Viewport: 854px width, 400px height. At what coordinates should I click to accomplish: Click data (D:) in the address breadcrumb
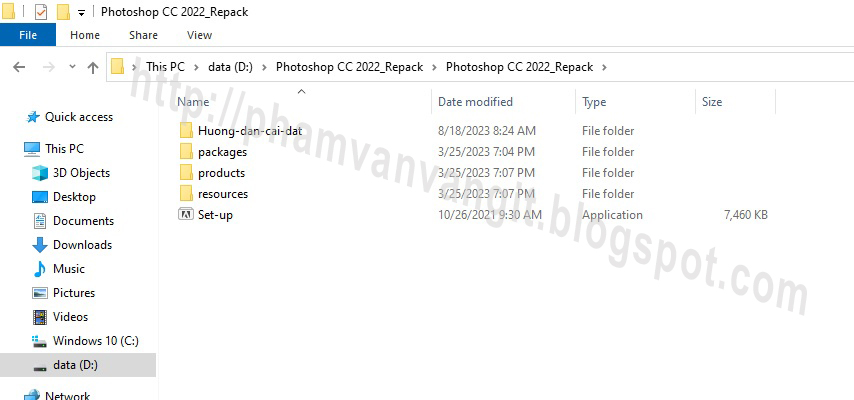[x=230, y=67]
